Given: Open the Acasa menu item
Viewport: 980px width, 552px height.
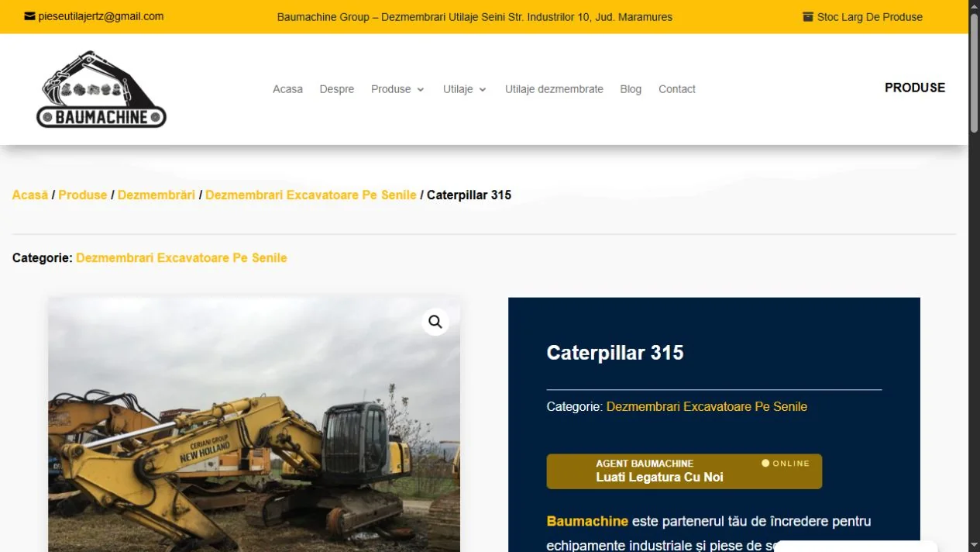Looking at the screenshot, I should pos(287,89).
